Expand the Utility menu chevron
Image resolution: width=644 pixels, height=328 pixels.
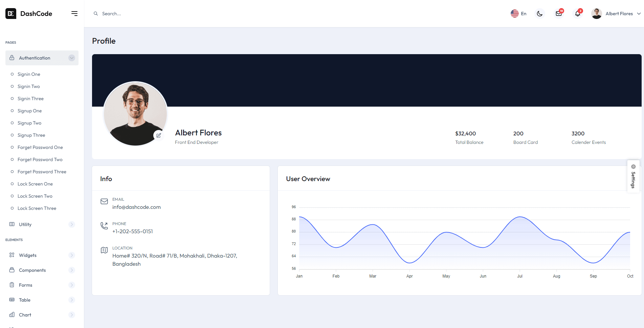coord(72,224)
